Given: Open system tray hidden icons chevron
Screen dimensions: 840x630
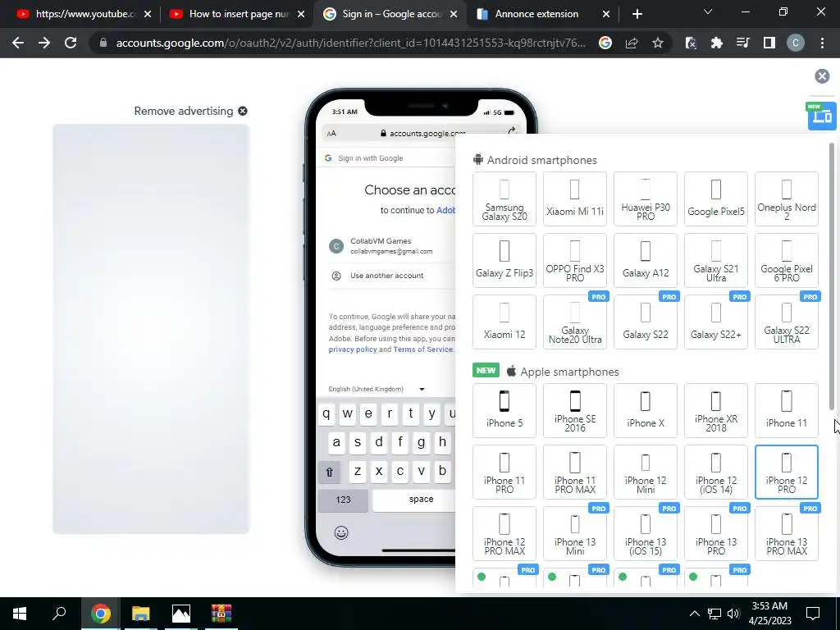Looking at the screenshot, I should (x=694, y=614).
